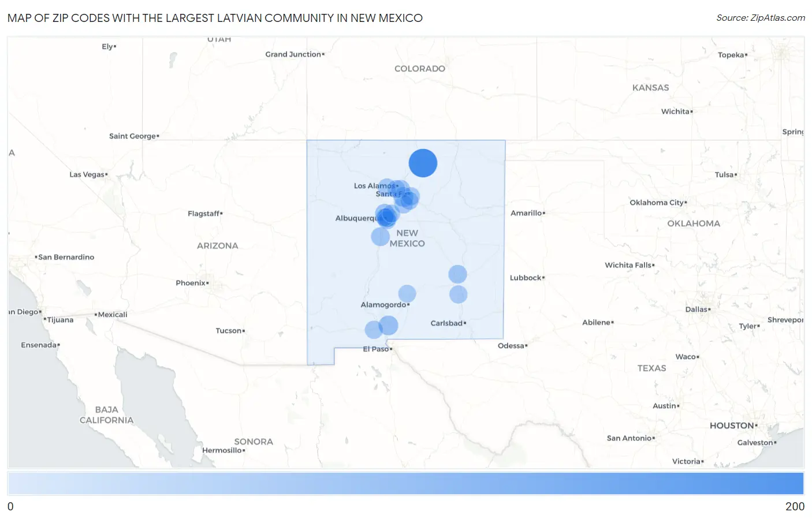
Task: Click the KANSAS state label
Action: tap(651, 88)
